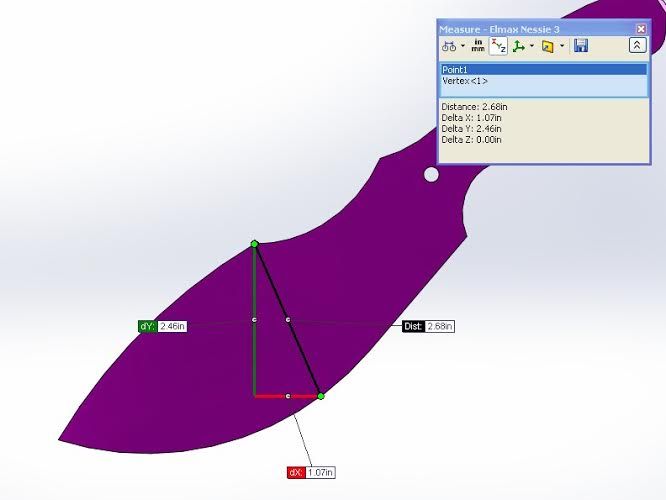Select the upper green measurement point
Screen dimensions: 666x500
click(254, 243)
